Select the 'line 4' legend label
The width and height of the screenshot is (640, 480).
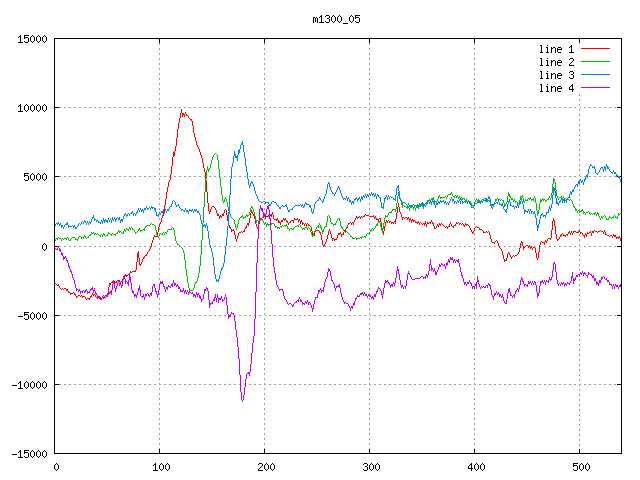557,88
